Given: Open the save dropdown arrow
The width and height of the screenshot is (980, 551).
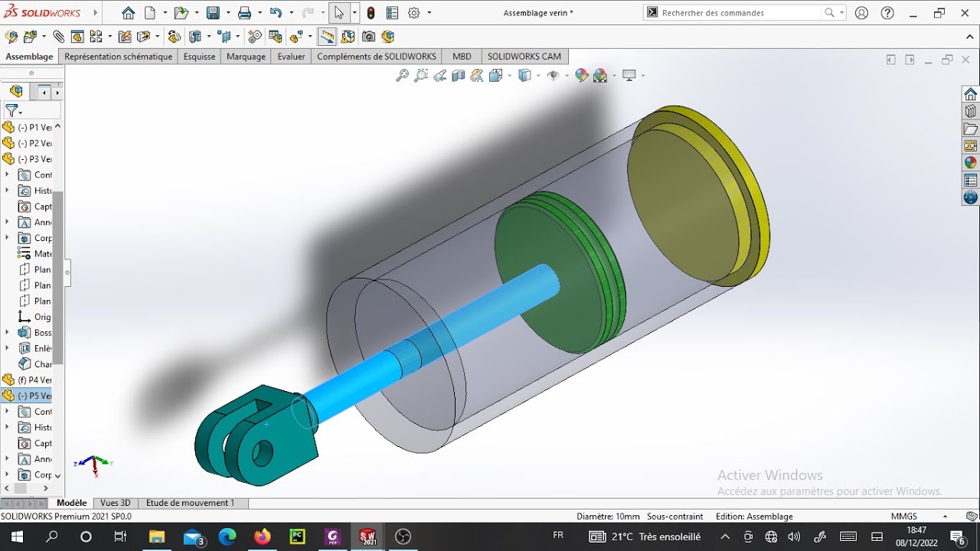Looking at the screenshot, I should click(227, 13).
